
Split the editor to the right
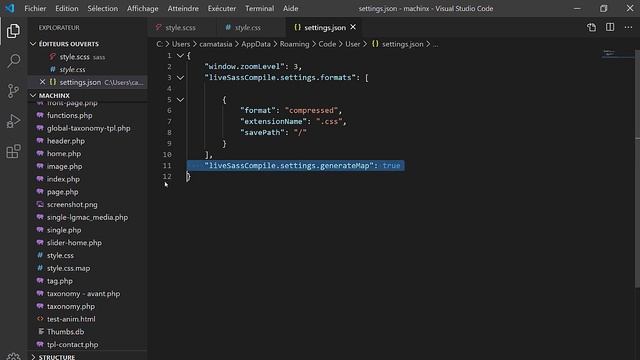point(610,27)
